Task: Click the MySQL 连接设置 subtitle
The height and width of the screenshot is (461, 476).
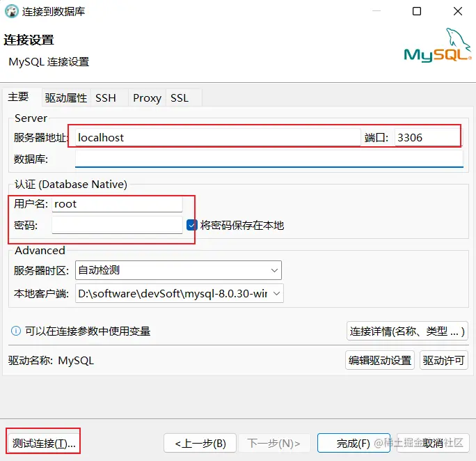Action: 49,62
